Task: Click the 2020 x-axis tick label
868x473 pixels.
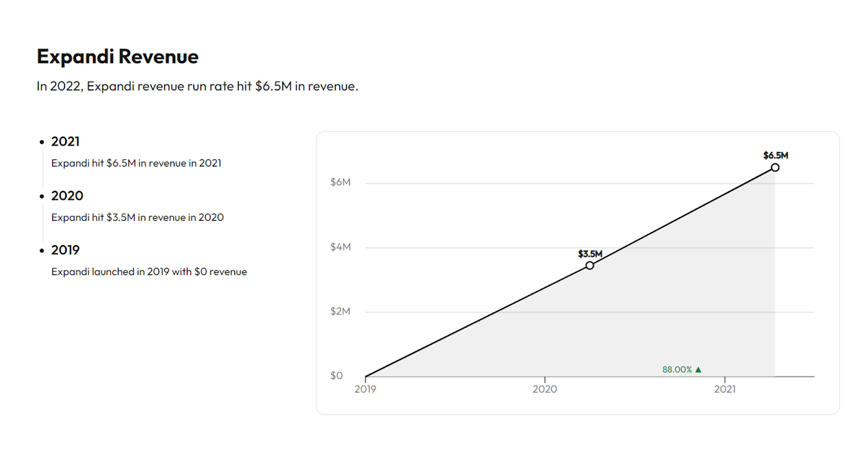Action: 545,389
